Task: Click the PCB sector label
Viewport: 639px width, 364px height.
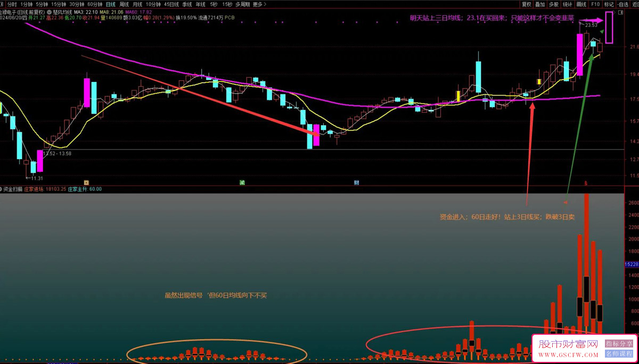Action: tap(230, 18)
